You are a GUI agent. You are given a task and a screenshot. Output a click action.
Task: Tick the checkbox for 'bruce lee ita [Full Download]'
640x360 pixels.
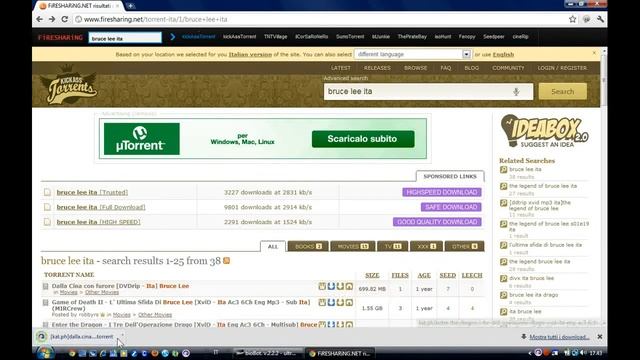47,207
